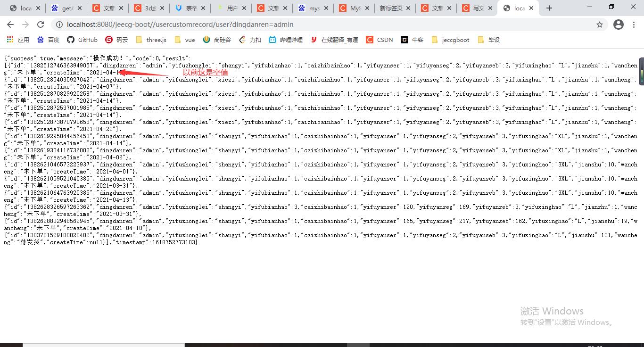
Task: Click id "1382512872537001985" in the JSON
Action: [58, 108]
